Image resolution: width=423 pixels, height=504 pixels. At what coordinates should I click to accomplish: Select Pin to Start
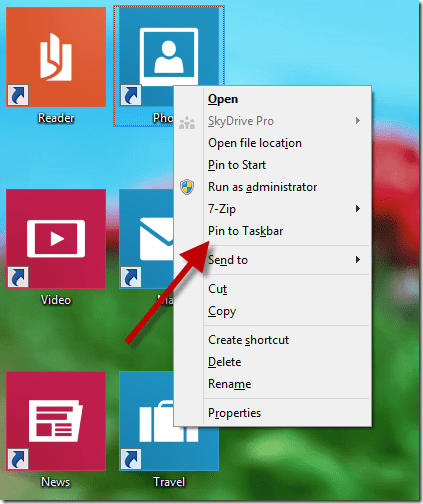pos(272,165)
